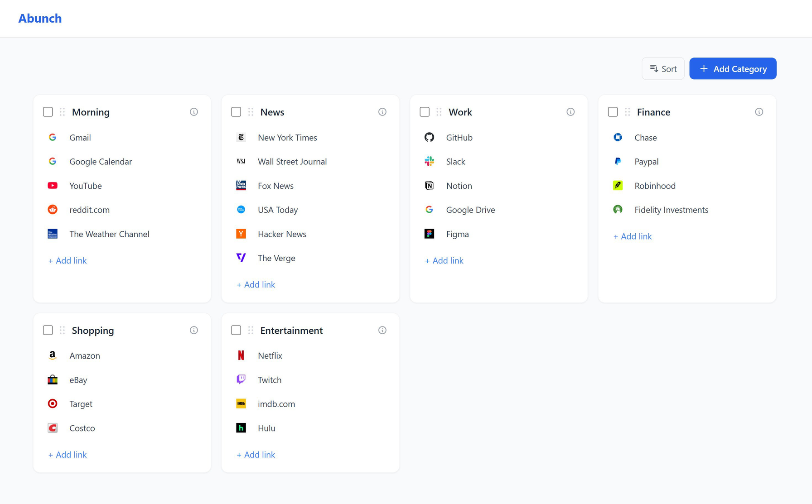Open info for Work category
812x504 pixels.
tap(570, 112)
